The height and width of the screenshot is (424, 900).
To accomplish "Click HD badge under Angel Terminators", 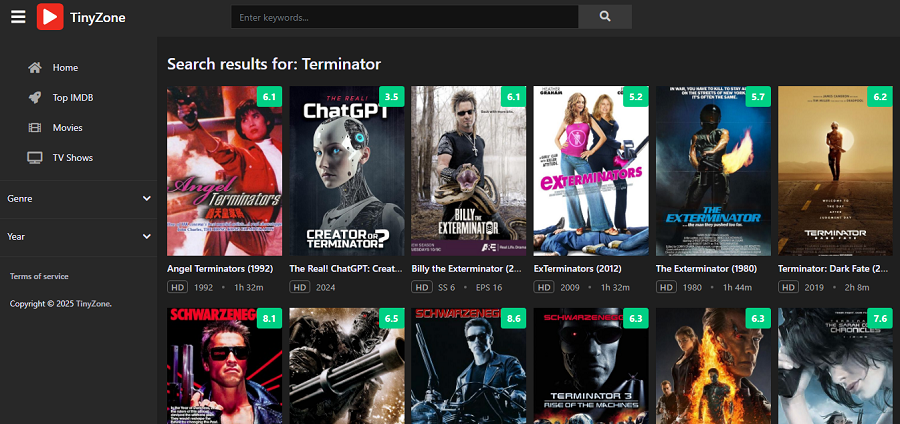I will pyautogui.click(x=178, y=287).
